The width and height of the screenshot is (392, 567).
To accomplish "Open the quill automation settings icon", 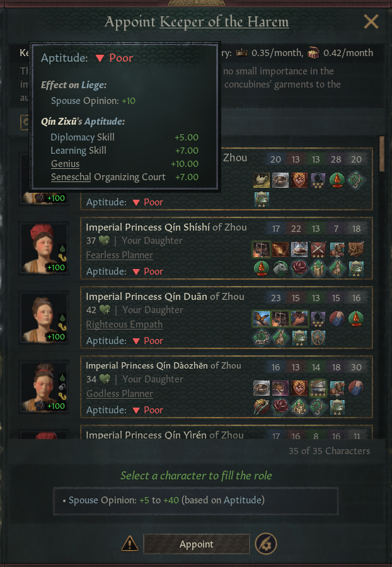I will coord(266,544).
